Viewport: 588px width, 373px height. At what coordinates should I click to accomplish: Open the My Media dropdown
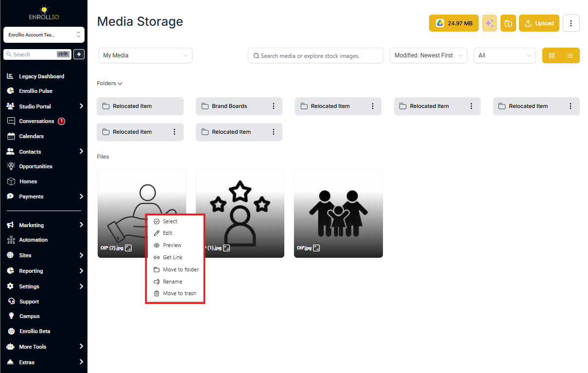(x=145, y=55)
